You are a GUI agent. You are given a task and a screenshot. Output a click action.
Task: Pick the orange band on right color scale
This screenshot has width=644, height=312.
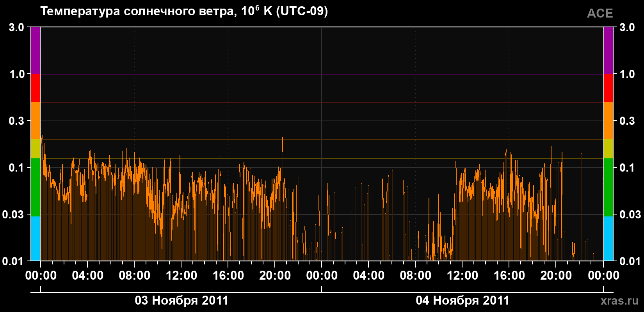608,121
